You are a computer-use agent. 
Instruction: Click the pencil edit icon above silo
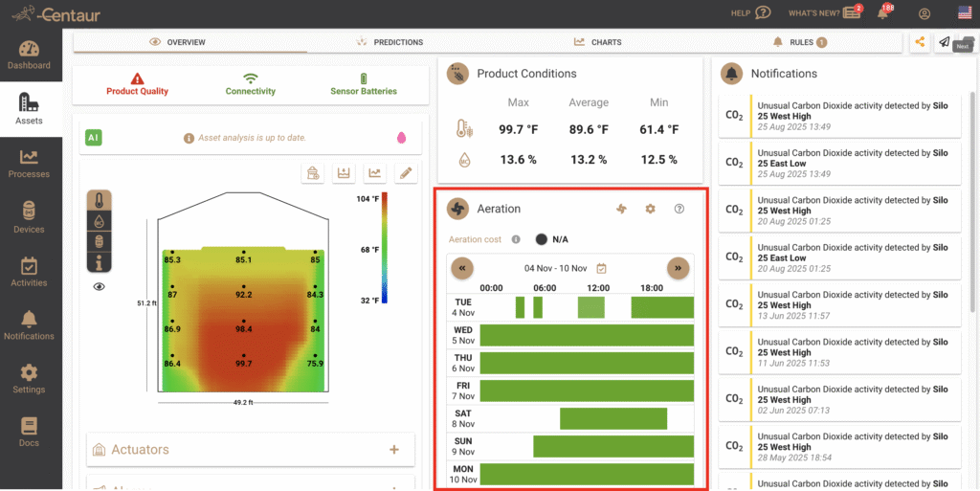click(x=407, y=173)
